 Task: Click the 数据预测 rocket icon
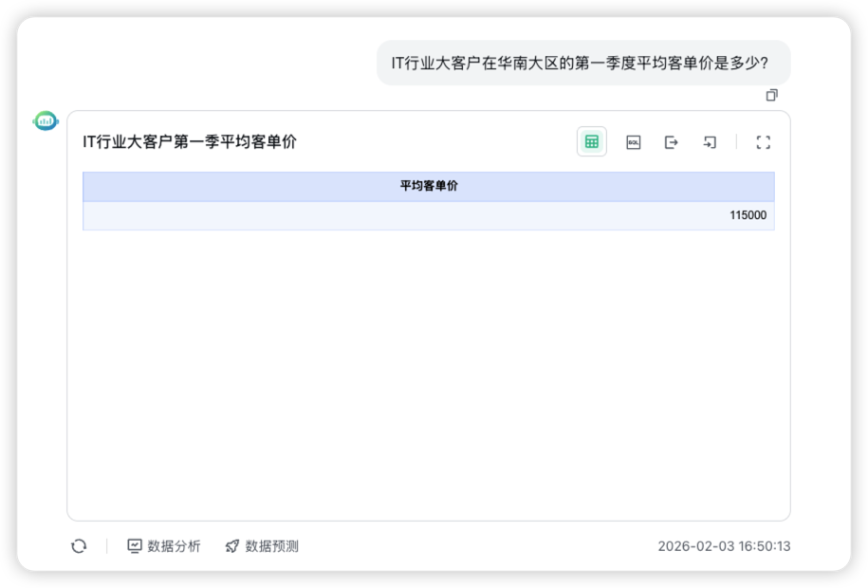tap(231, 545)
